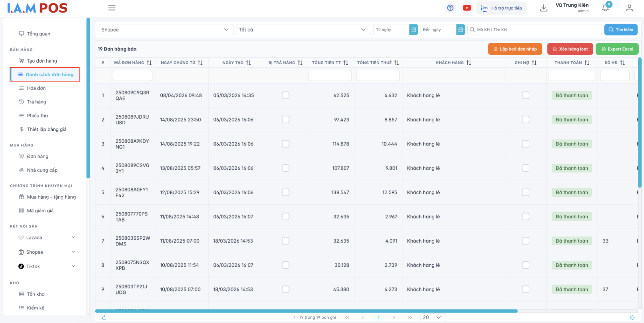Open the Shopee channel dropdown
644x323 pixels.
click(x=165, y=30)
